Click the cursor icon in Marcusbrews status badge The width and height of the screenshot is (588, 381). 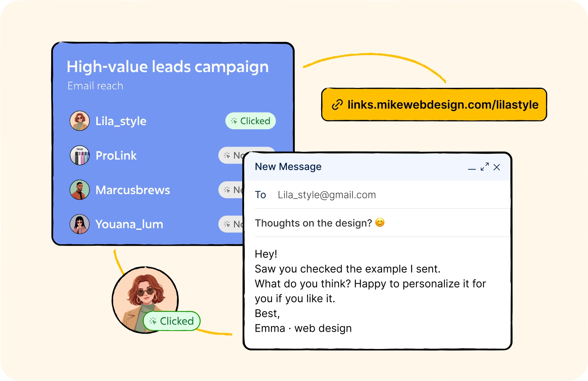click(227, 190)
